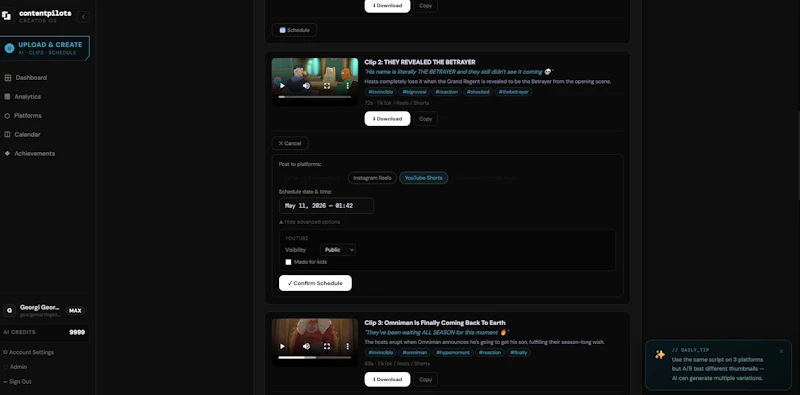Click the Dashboard grid icon

(x=8, y=78)
